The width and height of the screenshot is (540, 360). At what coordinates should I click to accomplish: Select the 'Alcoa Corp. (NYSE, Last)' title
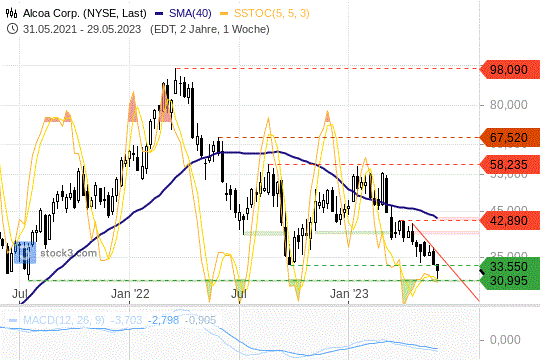click(85, 13)
